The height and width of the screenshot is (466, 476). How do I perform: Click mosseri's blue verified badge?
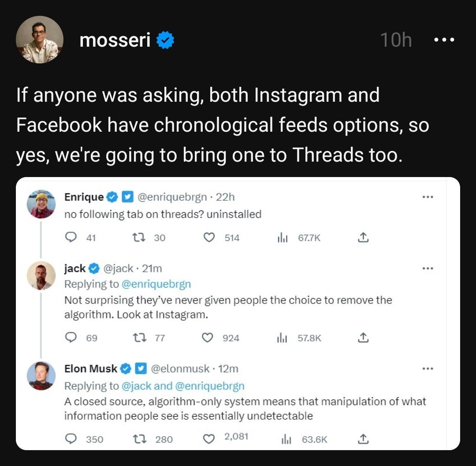tap(166, 41)
